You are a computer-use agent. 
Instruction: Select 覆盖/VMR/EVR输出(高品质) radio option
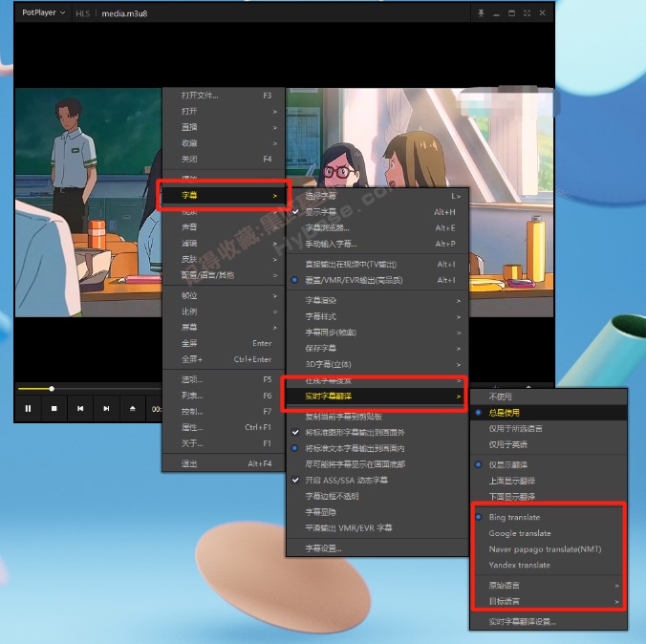tap(377, 280)
